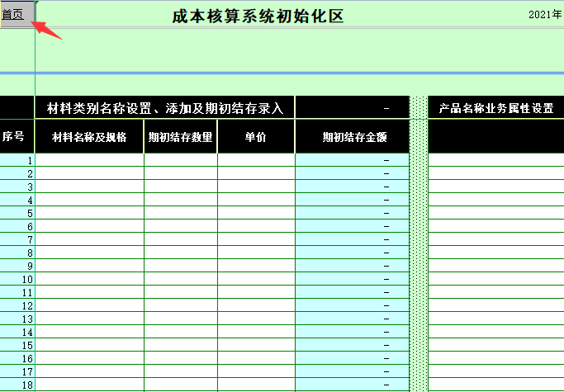Click opening balance amount cell in row 1
This screenshot has height=392, width=564.
(x=352, y=160)
